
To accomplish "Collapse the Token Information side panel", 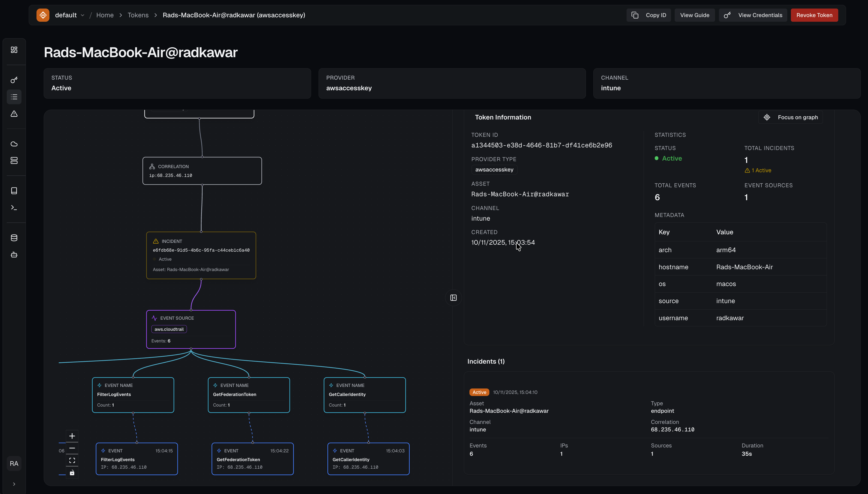I will click(x=453, y=297).
